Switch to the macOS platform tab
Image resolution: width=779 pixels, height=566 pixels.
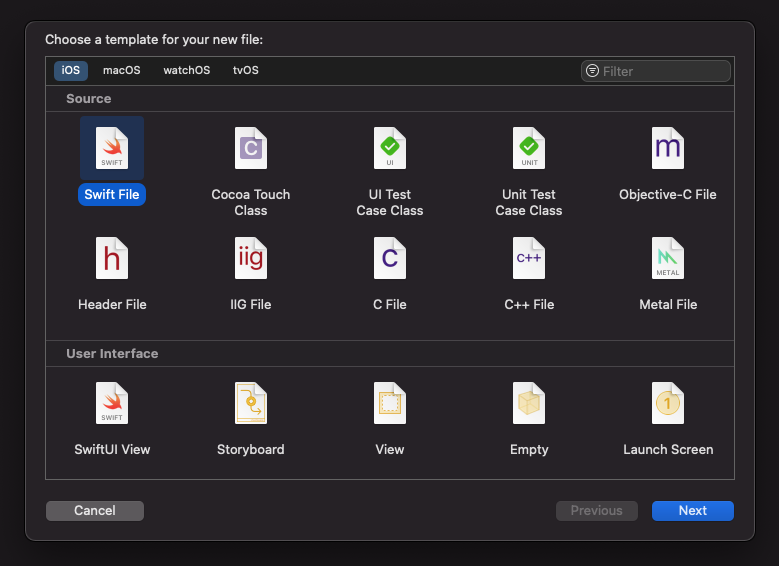click(x=122, y=71)
